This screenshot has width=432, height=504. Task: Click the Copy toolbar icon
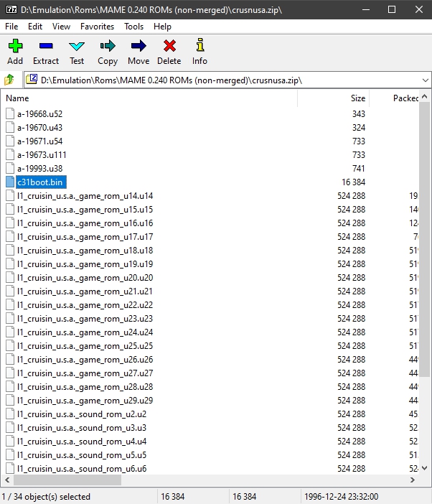[x=108, y=46]
